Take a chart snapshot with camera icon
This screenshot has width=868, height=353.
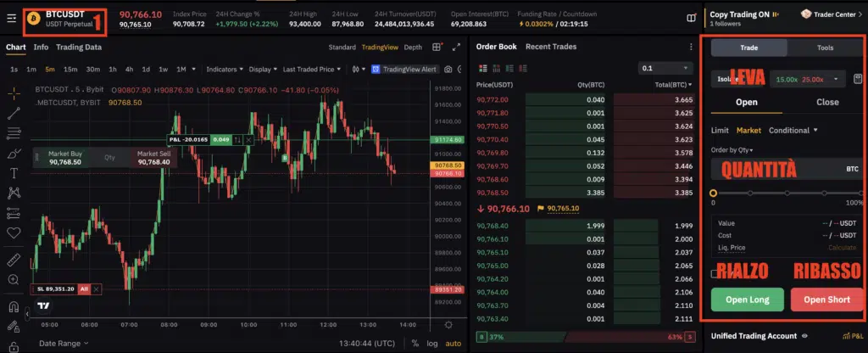coord(448,70)
